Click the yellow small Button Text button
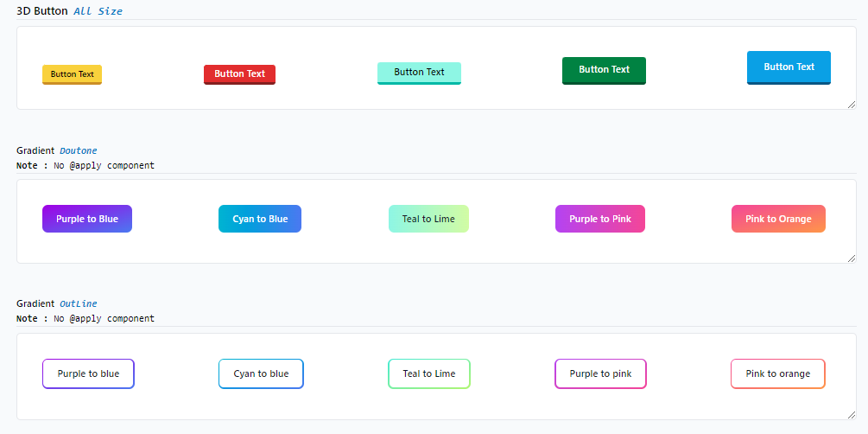This screenshot has height=434, width=868. [73, 74]
